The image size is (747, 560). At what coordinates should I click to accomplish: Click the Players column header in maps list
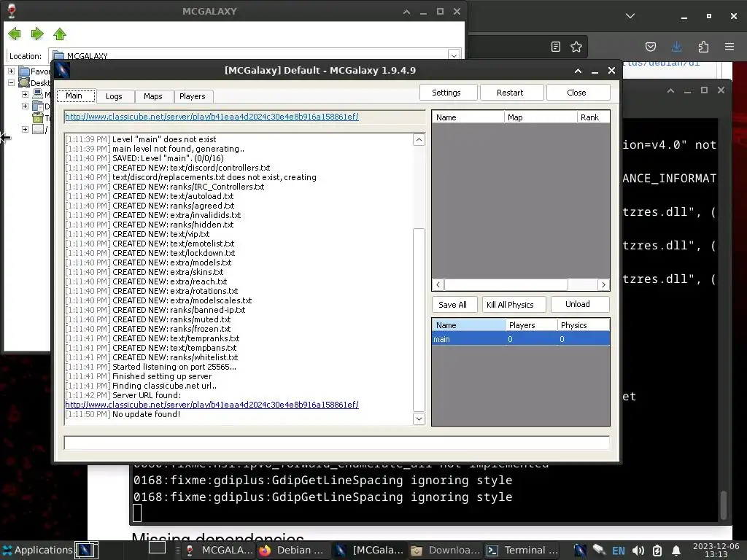(x=532, y=325)
